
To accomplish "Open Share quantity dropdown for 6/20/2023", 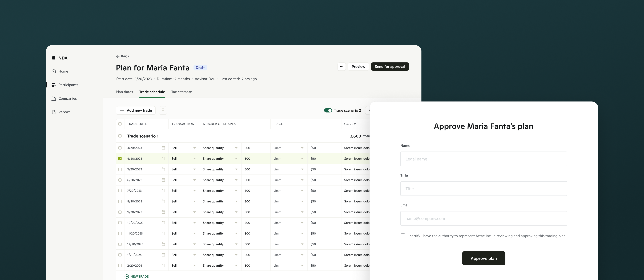I will click(x=236, y=180).
